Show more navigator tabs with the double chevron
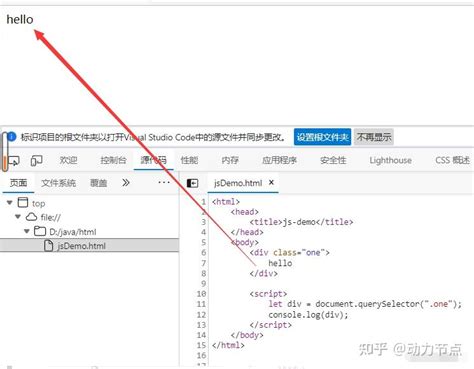Viewport: 474px width, 369px height. click(126, 183)
